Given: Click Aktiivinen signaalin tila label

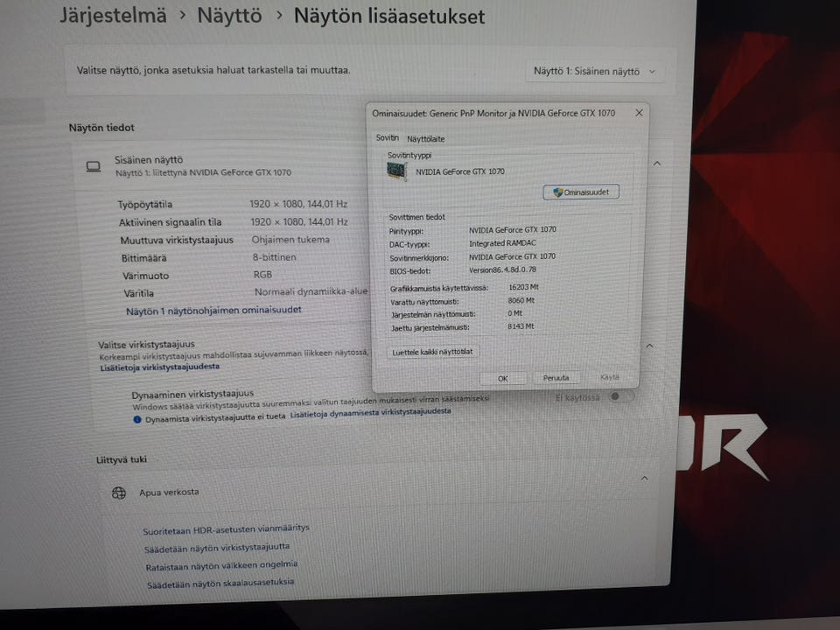Looking at the screenshot, I should pyautogui.click(x=170, y=222).
